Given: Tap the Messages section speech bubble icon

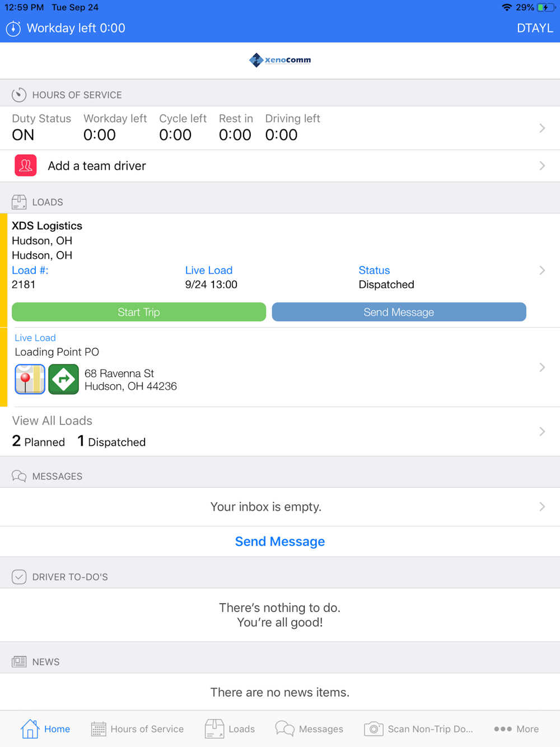Looking at the screenshot, I should click(19, 476).
